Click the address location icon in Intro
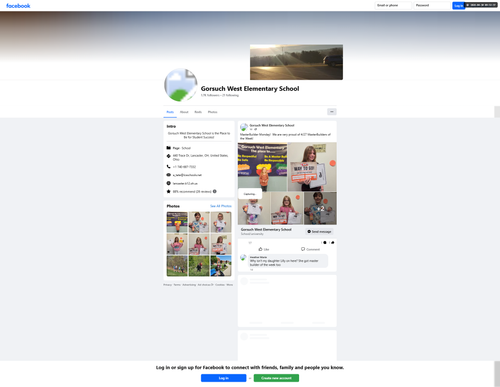 click(169, 156)
